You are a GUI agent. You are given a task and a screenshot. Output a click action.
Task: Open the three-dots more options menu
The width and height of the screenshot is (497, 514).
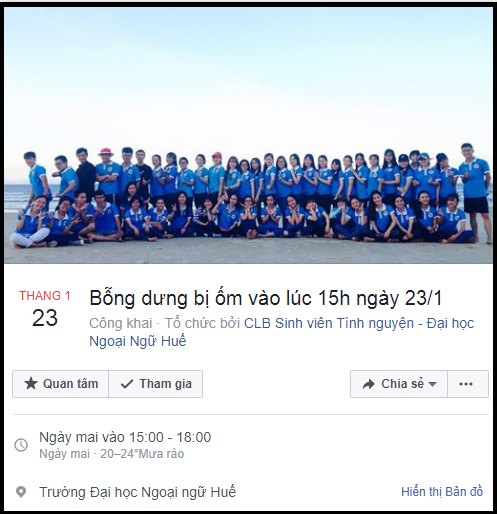point(468,384)
